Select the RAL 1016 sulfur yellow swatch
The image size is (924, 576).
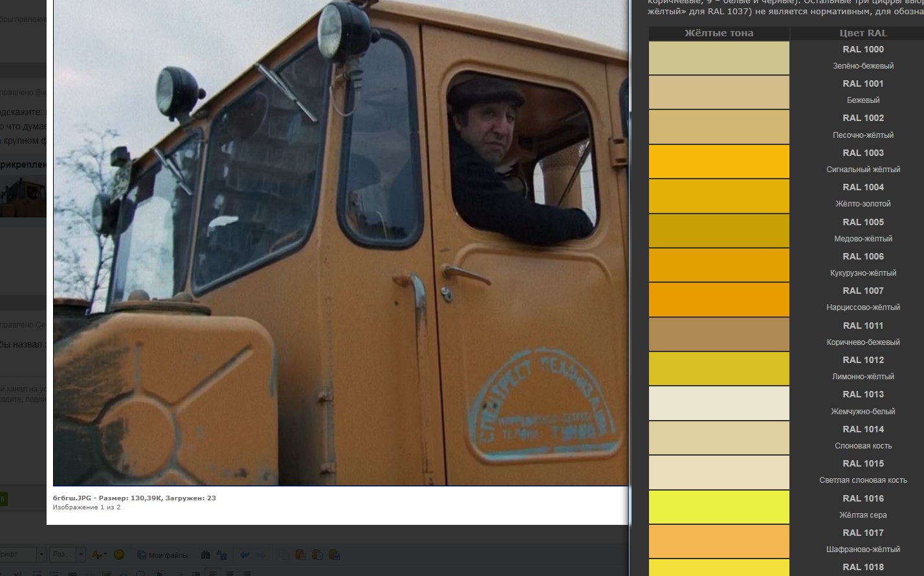coord(719,507)
